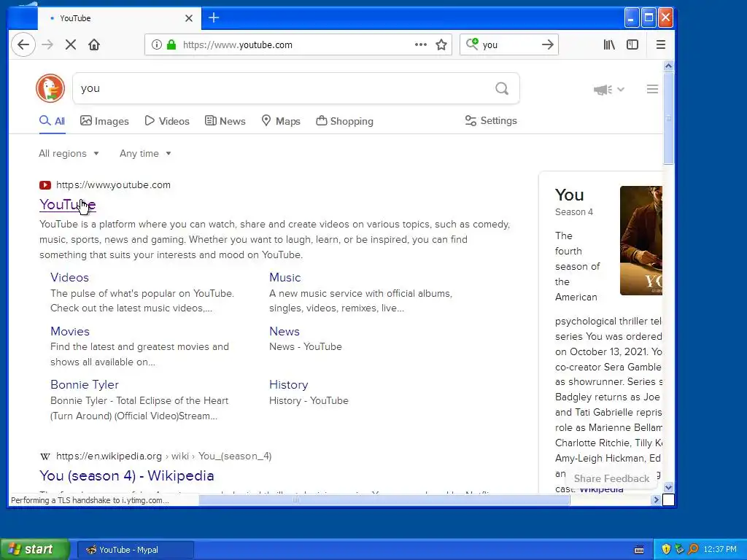747x560 pixels.
Task: Click the Share Feedback button
Action: (611, 478)
